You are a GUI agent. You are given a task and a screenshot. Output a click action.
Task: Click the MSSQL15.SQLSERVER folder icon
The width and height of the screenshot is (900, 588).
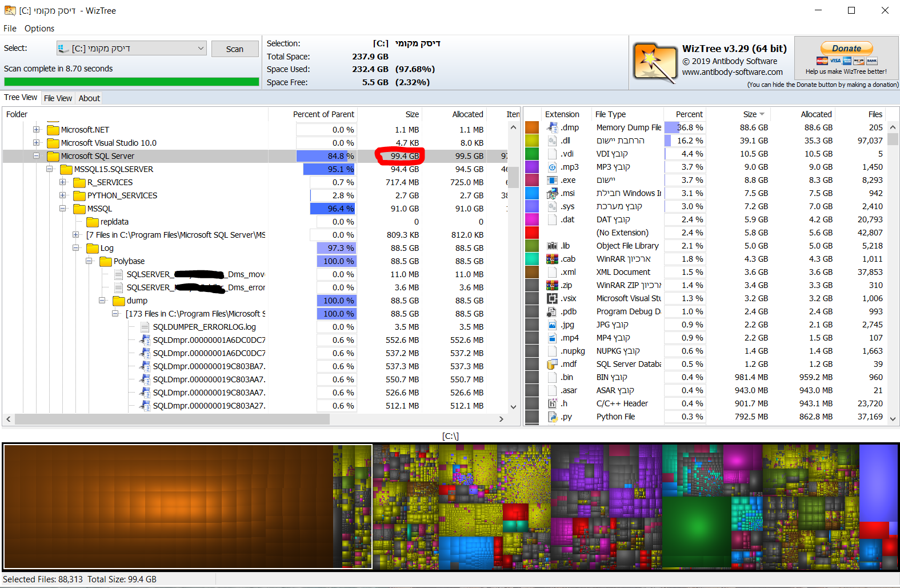[66, 169]
